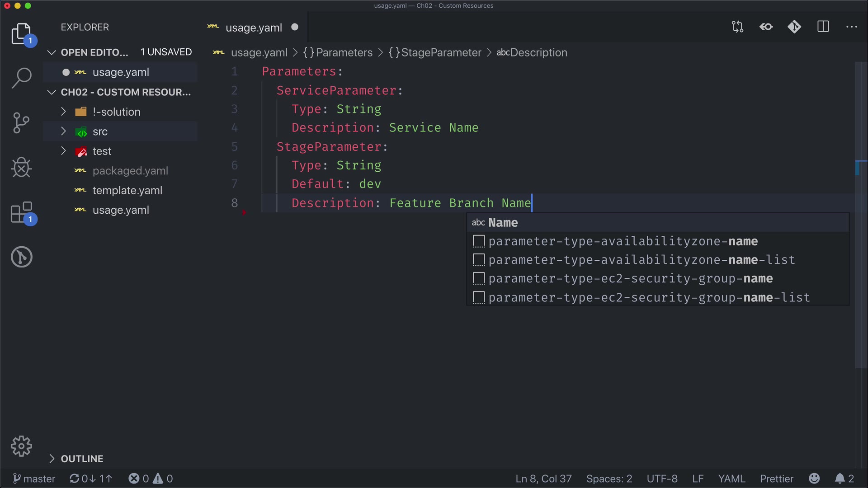This screenshot has width=868, height=488.
Task: Open the Search view in activity bar
Action: coord(21,78)
